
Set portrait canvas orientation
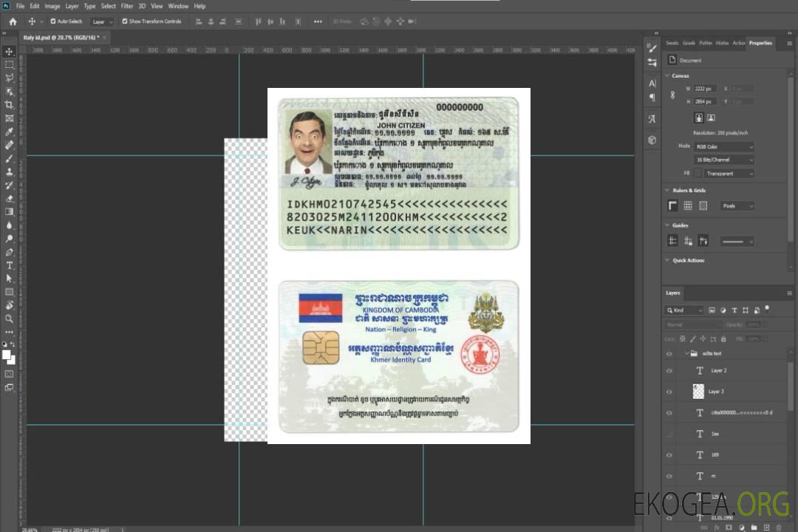pyautogui.click(x=699, y=118)
